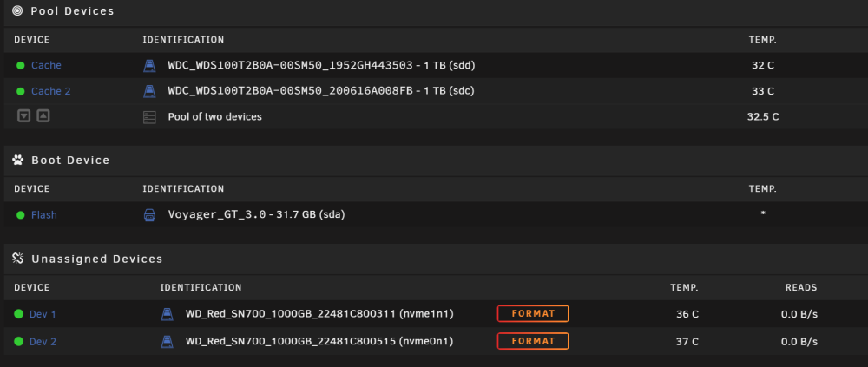
Task: Collapse pool view with the down arrow button
Action: [23, 116]
